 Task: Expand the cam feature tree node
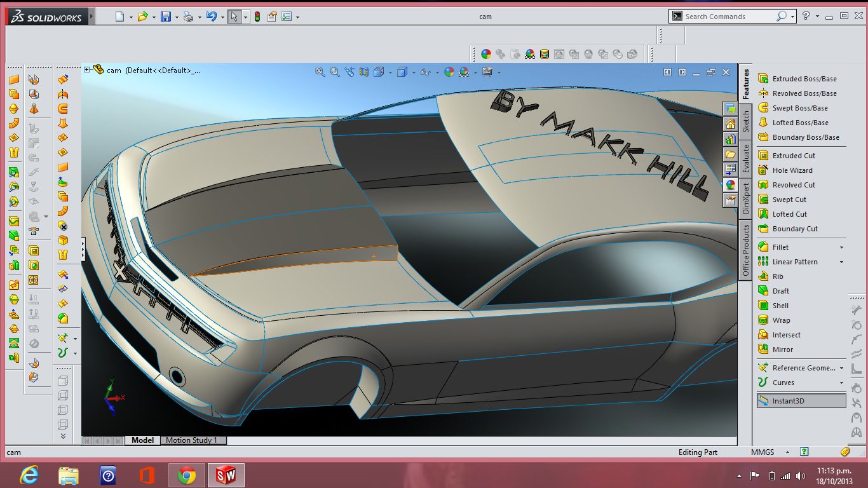87,70
